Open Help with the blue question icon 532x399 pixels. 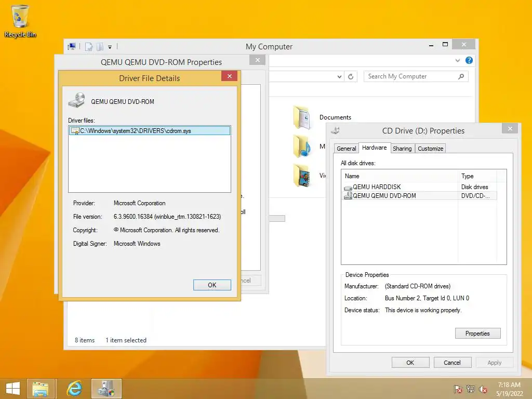tap(469, 60)
